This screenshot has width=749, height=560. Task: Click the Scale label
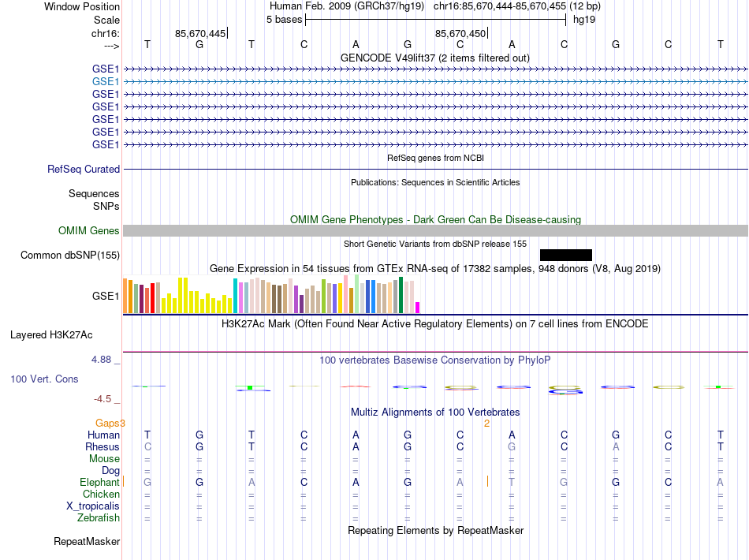click(106, 20)
